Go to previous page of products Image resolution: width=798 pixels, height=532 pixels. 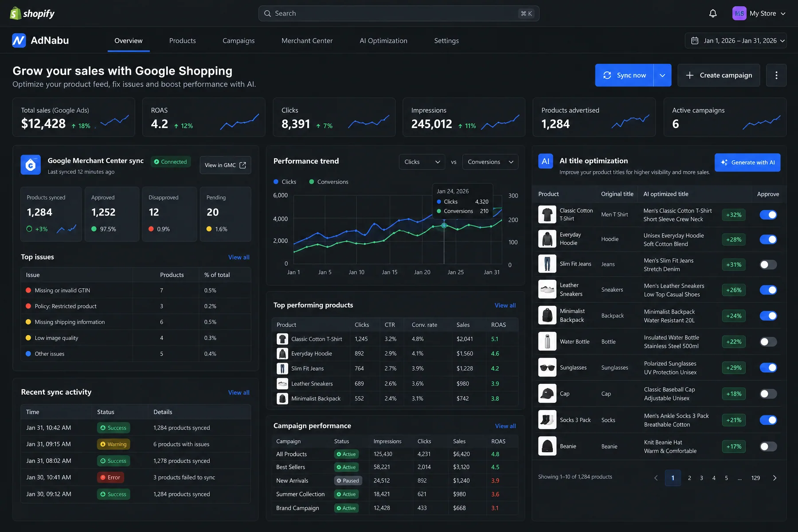pyautogui.click(x=656, y=478)
